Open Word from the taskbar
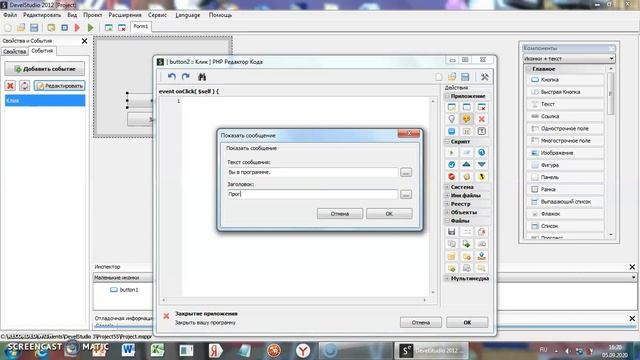640x360 pixels. click(128, 350)
